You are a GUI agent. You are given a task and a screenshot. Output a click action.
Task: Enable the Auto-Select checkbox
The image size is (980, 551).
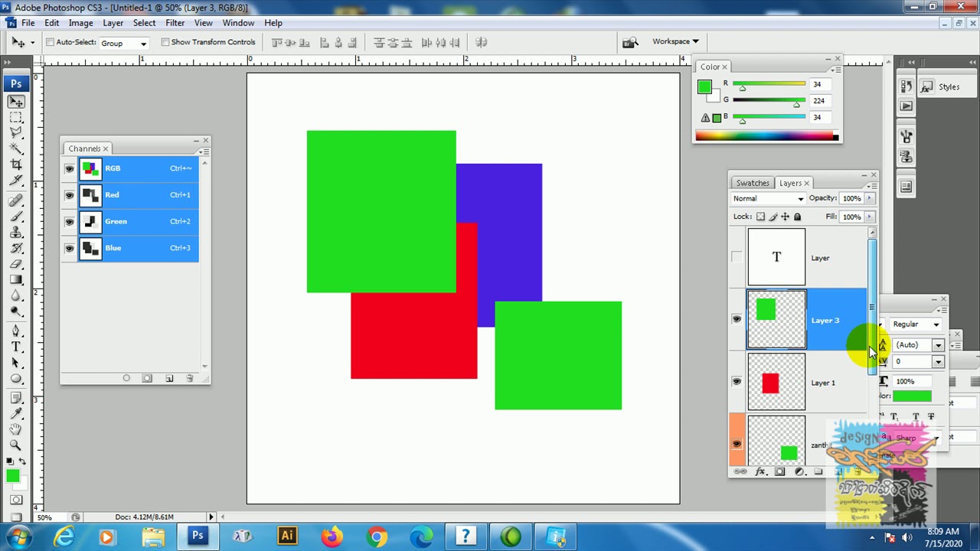50,42
